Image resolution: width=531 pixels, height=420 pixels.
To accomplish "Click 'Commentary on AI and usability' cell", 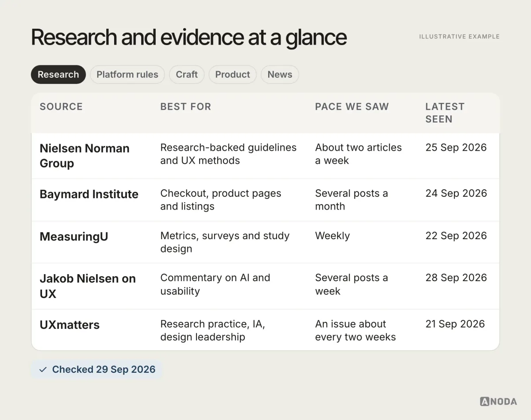I will [215, 284].
